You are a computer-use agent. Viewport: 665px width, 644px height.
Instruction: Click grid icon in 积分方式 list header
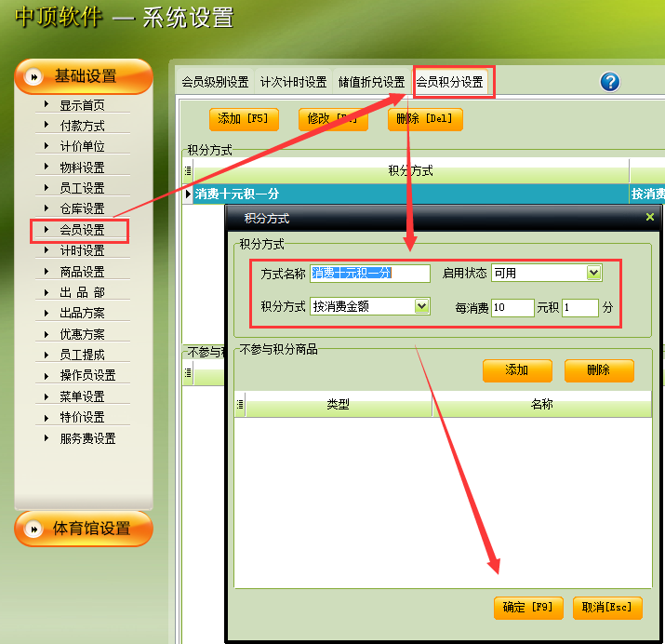pyautogui.click(x=188, y=171)
